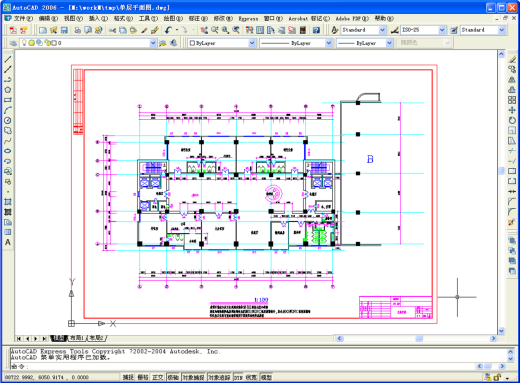Toggle 栅格 (Grid) display in status bar

click(x=143, y=377)
